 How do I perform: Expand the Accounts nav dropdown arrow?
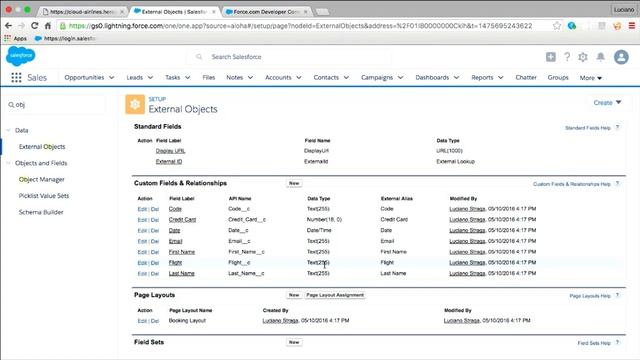[x=299, y=78]
